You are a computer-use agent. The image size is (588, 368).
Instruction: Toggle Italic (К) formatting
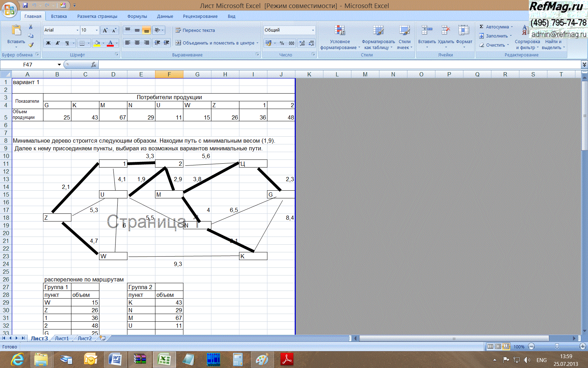[x=57, y=43]
